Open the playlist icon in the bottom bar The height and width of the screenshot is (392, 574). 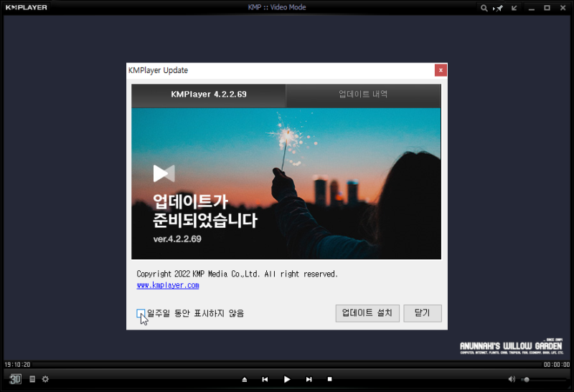point(32,379)
